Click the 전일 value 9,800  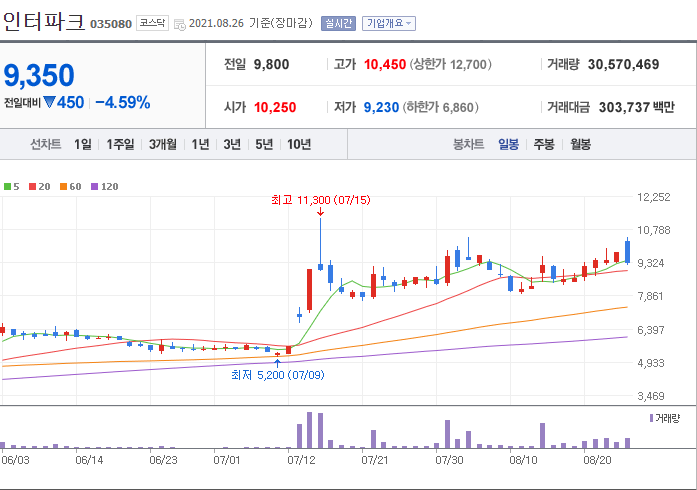[x=271, y=64]
